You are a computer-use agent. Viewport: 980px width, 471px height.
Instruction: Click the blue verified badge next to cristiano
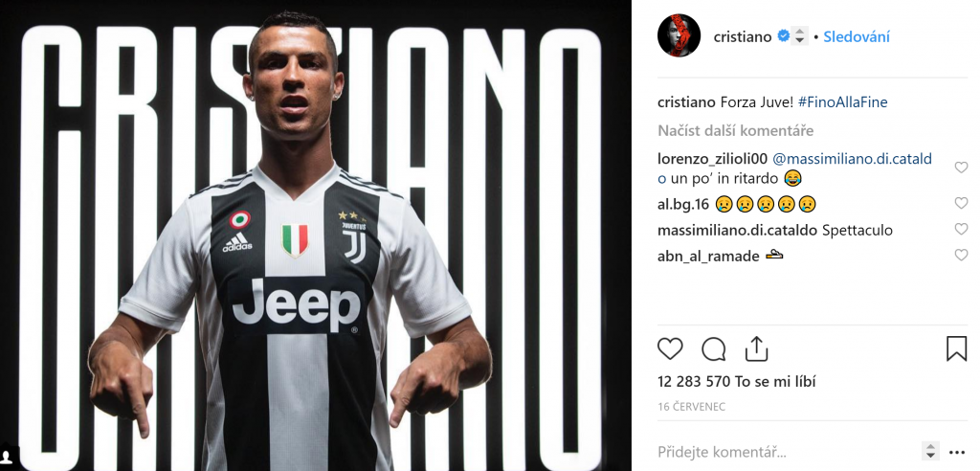783,36
